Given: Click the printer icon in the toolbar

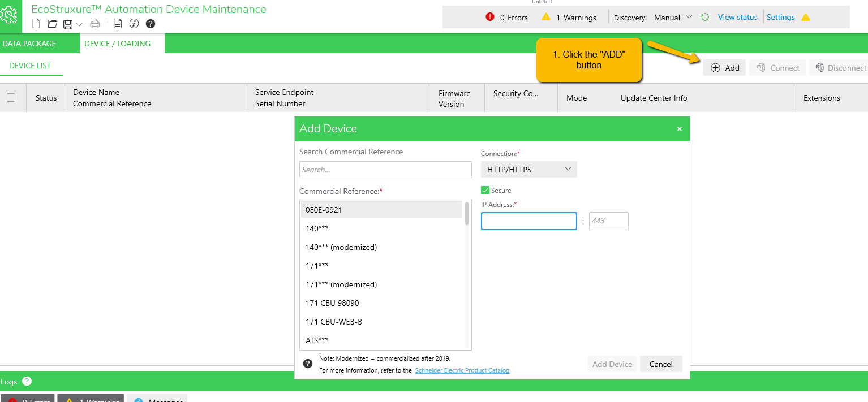Looking at the screenshot, I should point(95,24).
